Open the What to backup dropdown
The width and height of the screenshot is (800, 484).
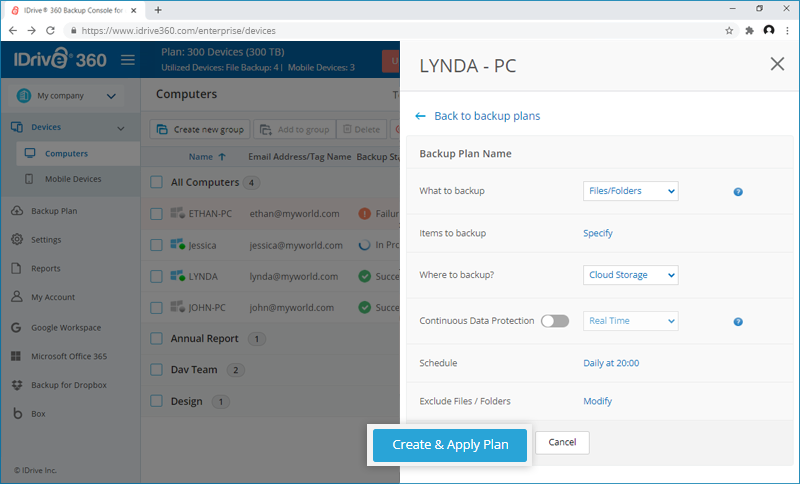tap(631, 191)
